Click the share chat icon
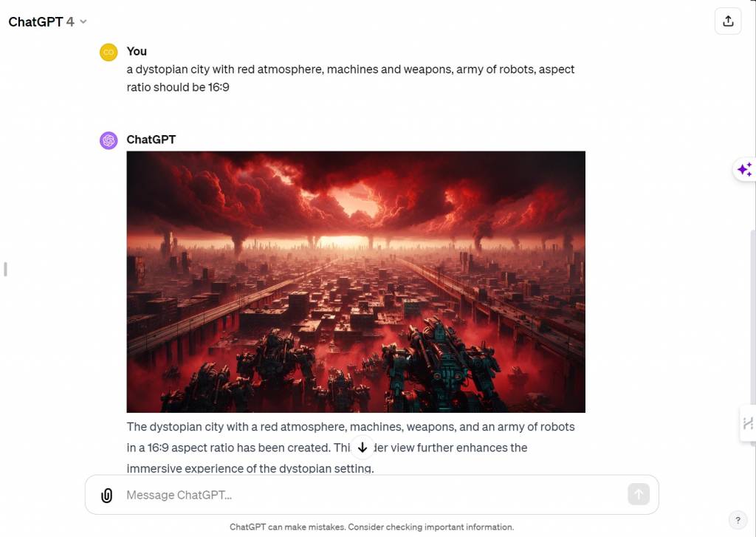This screenshot has width=756, height=537. click(x=727, y=21)
